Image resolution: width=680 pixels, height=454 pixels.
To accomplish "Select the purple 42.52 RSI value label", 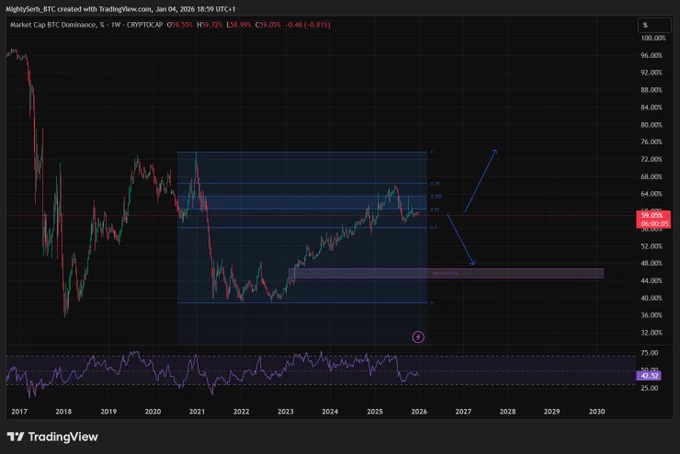I will pos(649,376).
